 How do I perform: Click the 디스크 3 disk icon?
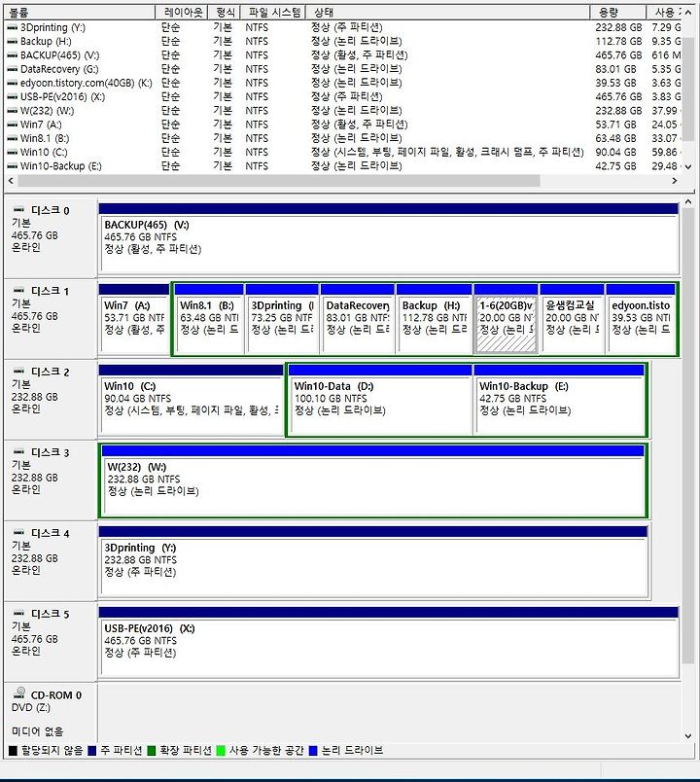(x=18, y=452)
